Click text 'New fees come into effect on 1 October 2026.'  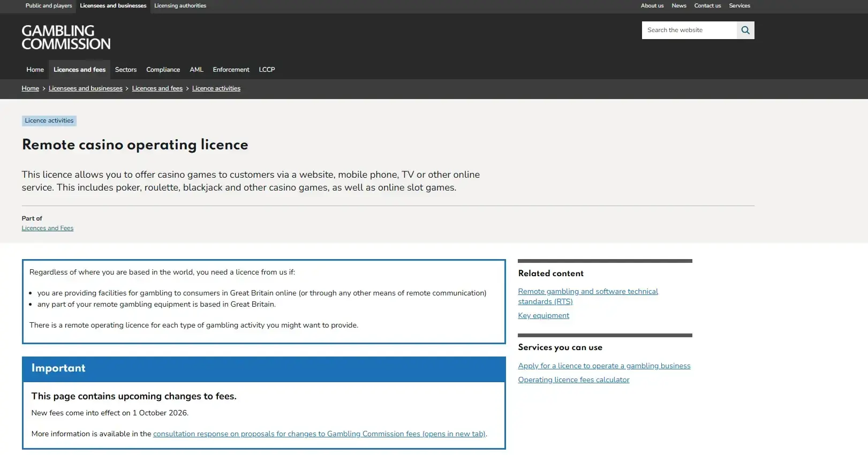(110, 413)
